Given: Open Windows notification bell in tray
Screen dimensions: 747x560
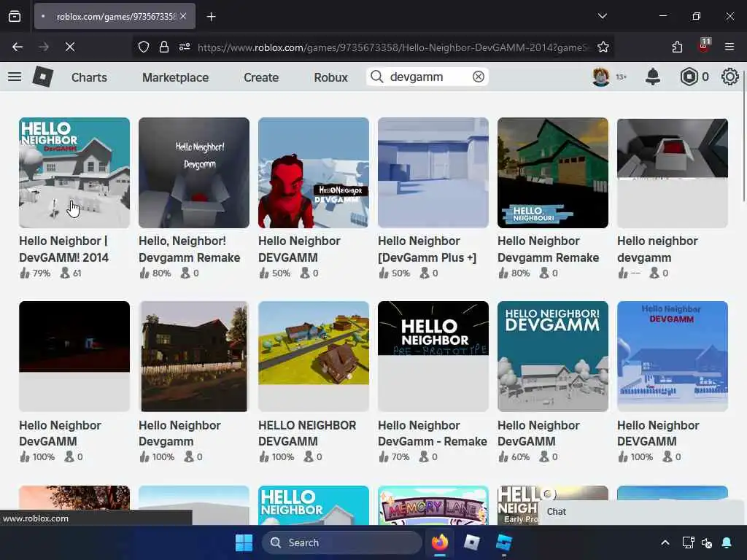Looking at the screenshot, I should (727, 542).
